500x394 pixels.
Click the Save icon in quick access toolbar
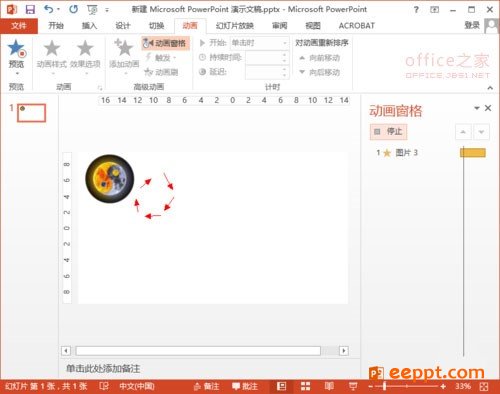coord(30,9)
